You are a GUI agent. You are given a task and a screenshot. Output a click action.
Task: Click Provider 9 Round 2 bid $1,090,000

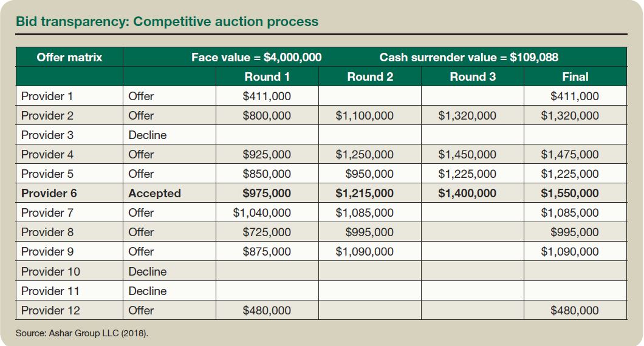point(364,252)
